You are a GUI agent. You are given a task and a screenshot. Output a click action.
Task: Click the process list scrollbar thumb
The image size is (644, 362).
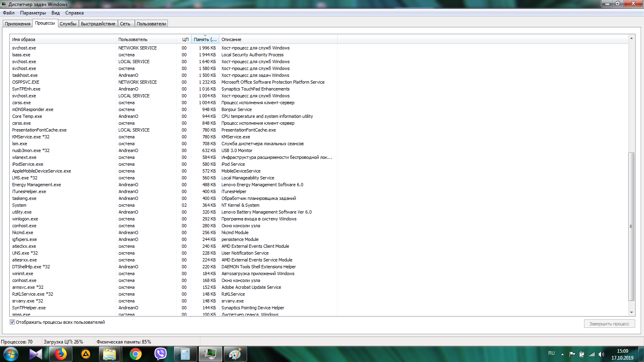click(632, 226)
